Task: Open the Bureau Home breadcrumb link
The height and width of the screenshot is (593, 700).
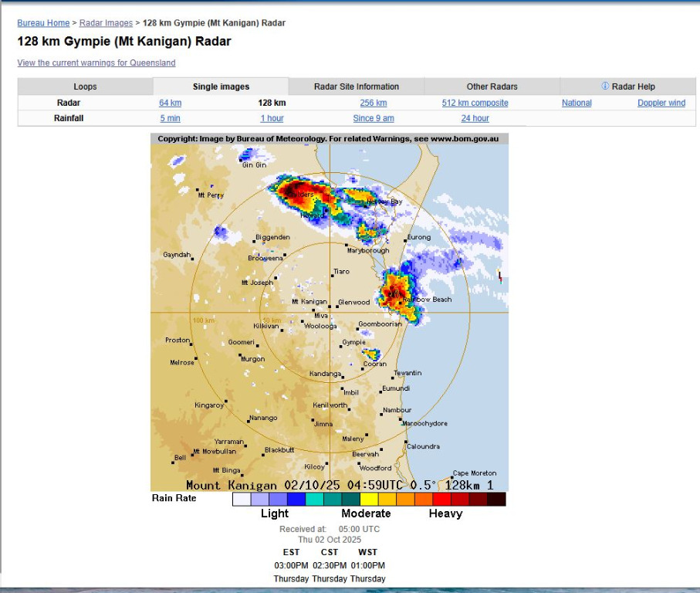Action: (x=43, y=23)
